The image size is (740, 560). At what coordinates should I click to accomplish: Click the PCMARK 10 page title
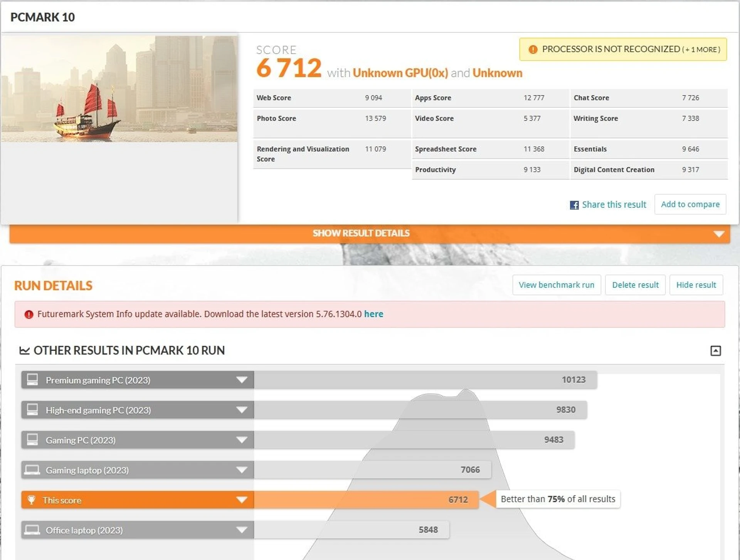(42, 17)
